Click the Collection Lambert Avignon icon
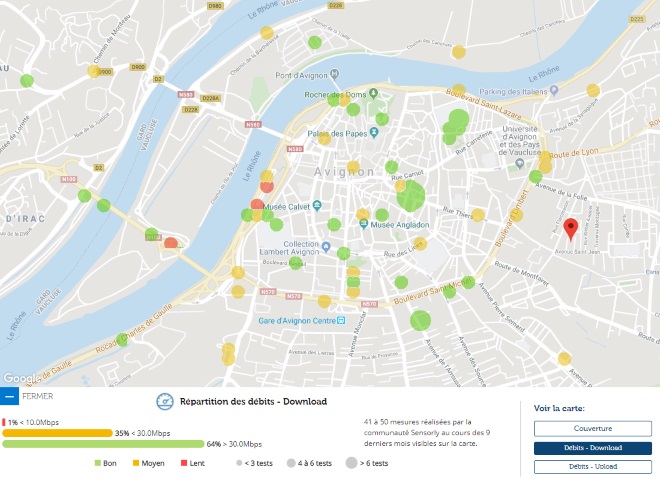The width and height of the screenshot is (660, 488). pyautogui.click(x=326, y=247)
